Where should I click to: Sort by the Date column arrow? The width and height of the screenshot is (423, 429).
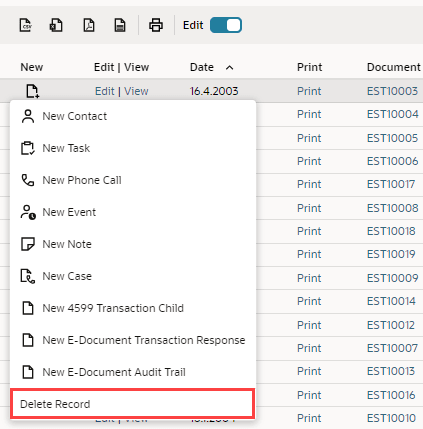(229, 68)
